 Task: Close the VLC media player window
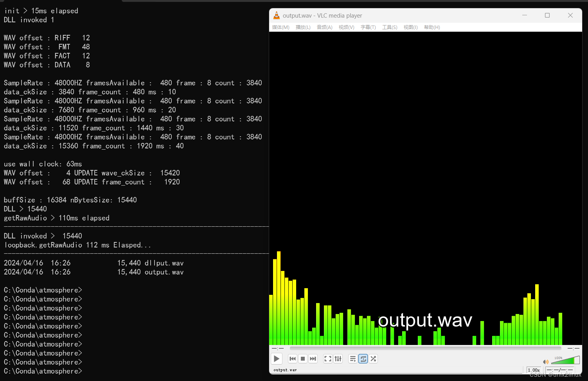click(570, 15)
